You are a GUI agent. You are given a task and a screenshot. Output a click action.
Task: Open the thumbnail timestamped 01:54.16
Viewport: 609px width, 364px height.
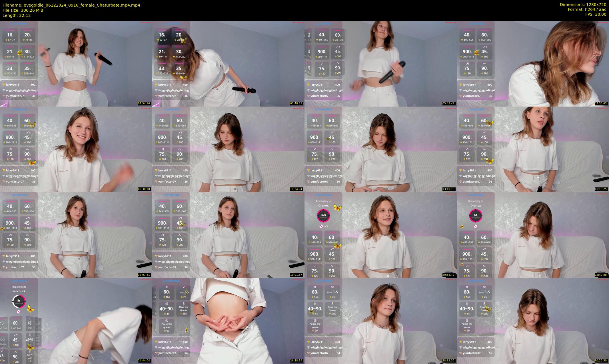point(76,63)
